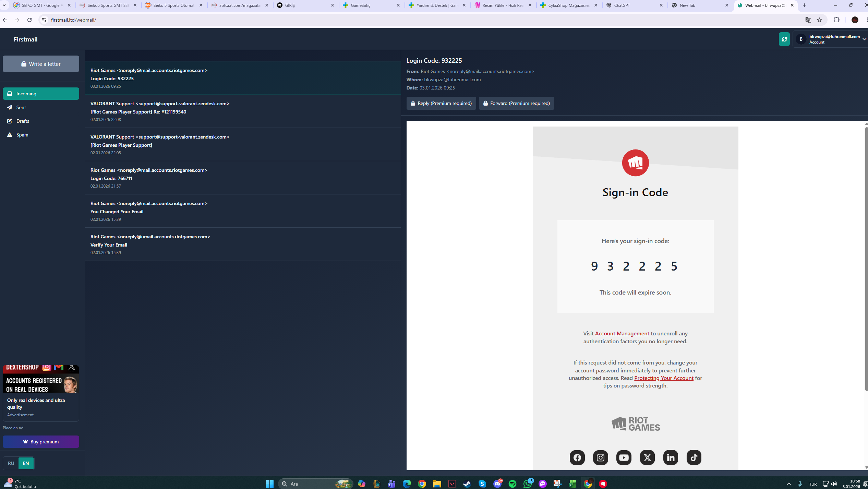Open the X icon in the Riot email footer
The height and width of the screenshot is (489, 868).
(x=647, y=457)
